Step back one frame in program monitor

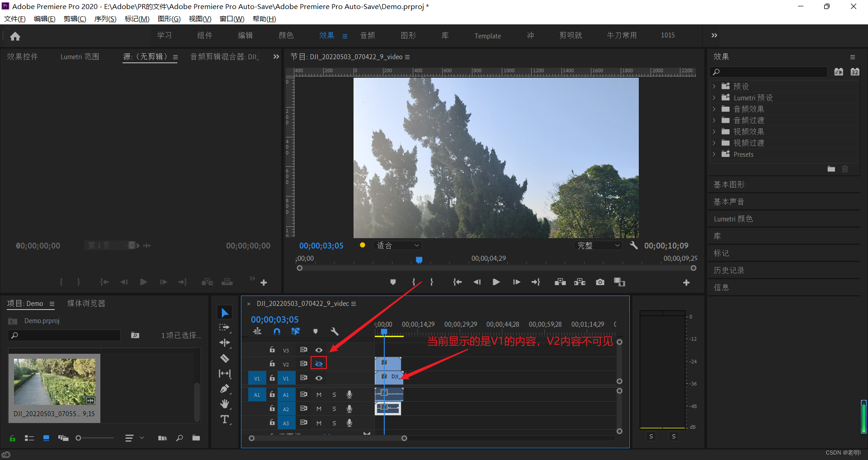[x=477, y=282]
